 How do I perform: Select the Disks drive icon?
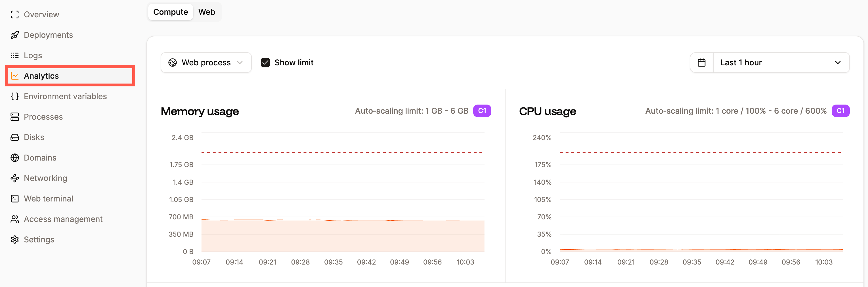[14, 137]
